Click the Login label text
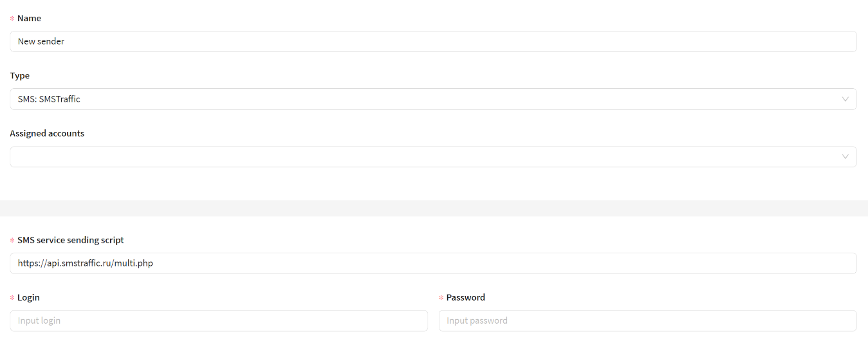 click(28, 297)
